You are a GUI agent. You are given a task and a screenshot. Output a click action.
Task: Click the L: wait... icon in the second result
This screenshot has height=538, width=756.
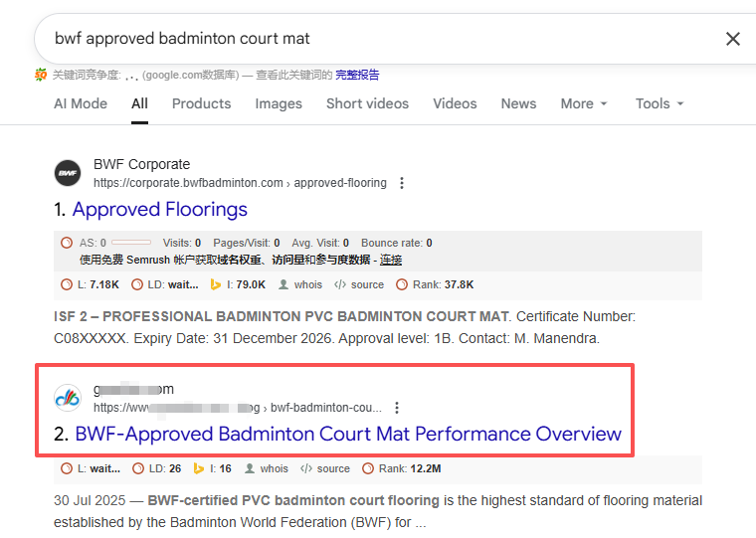pos(67,468)
